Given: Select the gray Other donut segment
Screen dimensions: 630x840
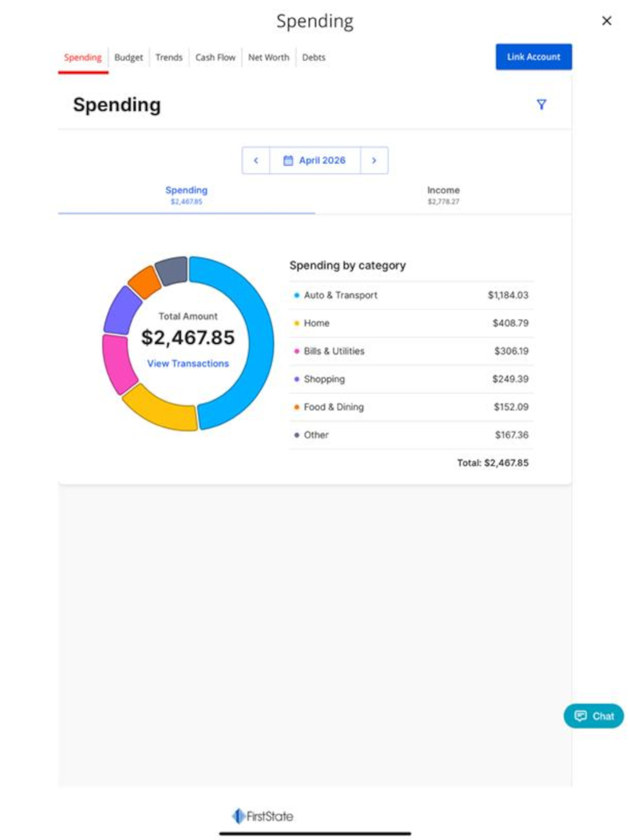Looking at the screenshot, I should click(x=172, y=270).
